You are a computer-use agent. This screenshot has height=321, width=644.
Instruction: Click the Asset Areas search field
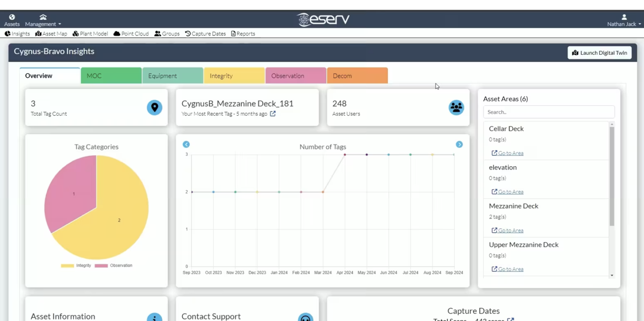(548, 112)
